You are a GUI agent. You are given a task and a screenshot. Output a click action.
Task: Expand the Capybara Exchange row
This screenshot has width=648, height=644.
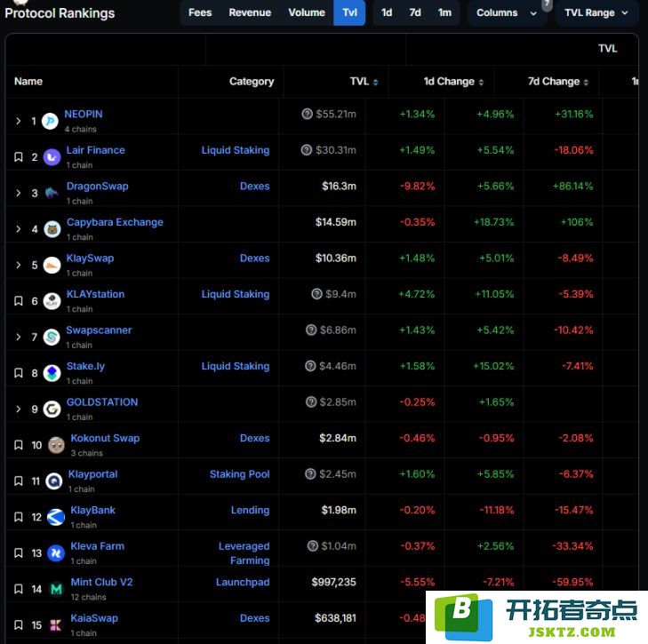tap(18, 229)
